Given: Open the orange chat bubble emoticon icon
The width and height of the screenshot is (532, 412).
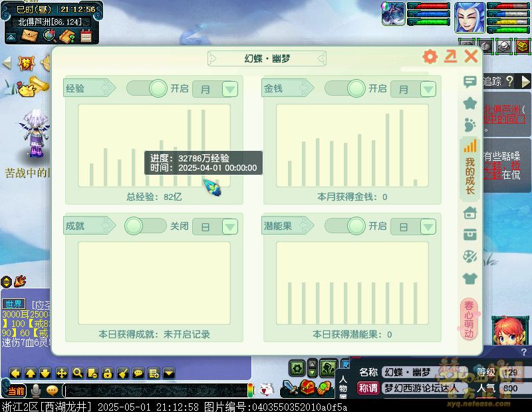Looking at the screenshot, I should point(53,391).
